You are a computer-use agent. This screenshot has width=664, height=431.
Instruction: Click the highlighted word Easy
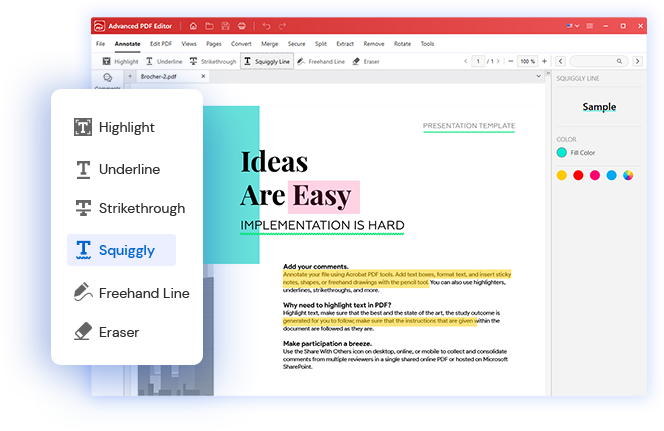(322, 196)
